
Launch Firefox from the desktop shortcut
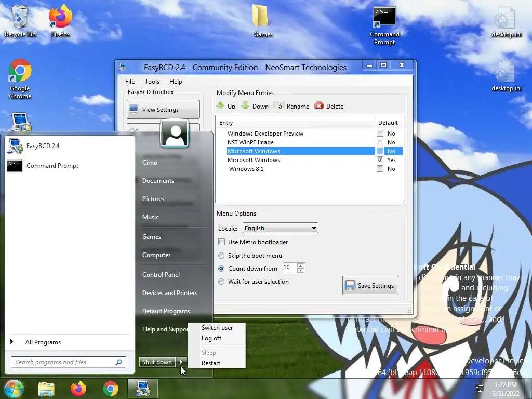click(x=60, y=21)
